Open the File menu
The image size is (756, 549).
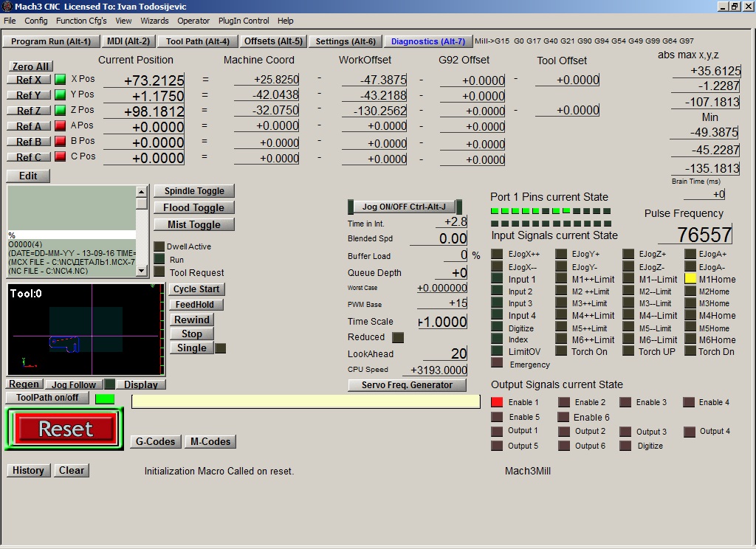pyautogui.click(x=10, y=21)
